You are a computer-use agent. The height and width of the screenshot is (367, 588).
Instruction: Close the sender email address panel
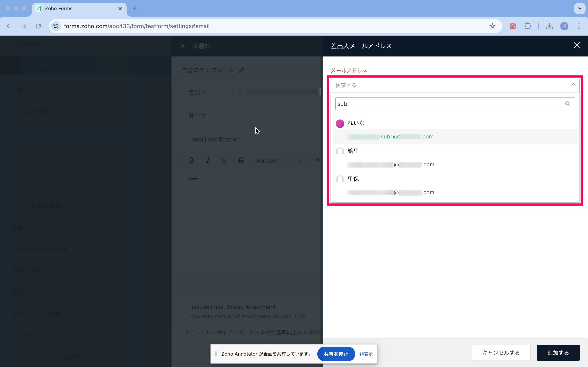(577, 45)
